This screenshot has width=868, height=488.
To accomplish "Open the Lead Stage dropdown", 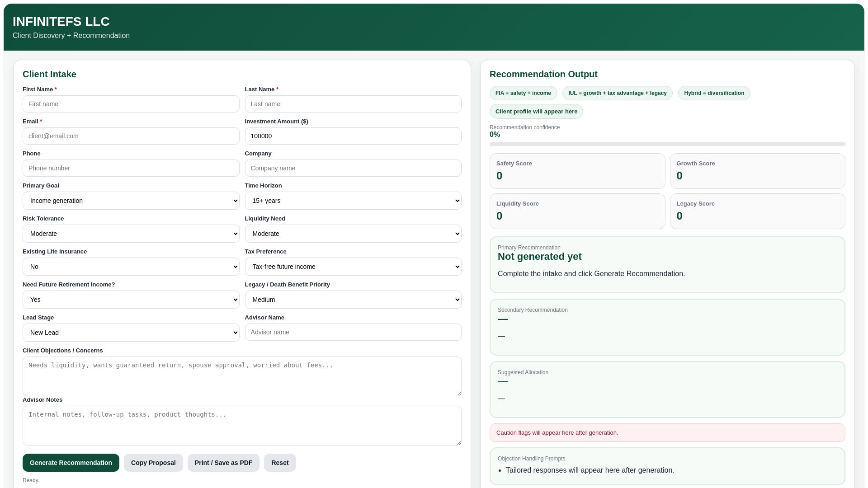I will click(131, 333).
